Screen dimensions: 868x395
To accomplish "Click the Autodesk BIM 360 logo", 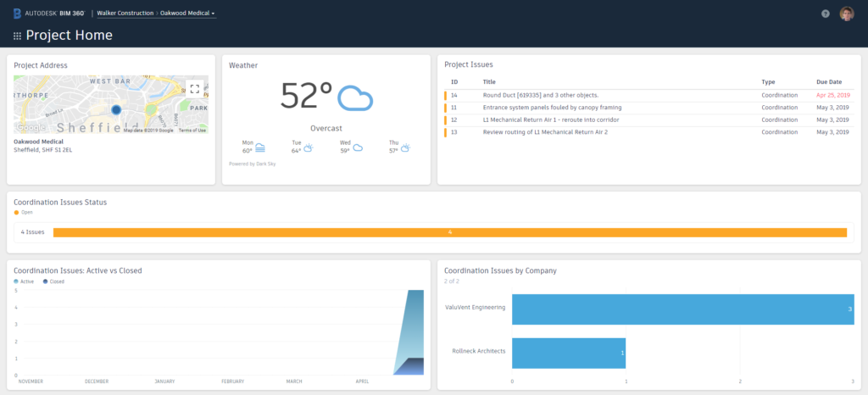I will click(x=49, y=13).
